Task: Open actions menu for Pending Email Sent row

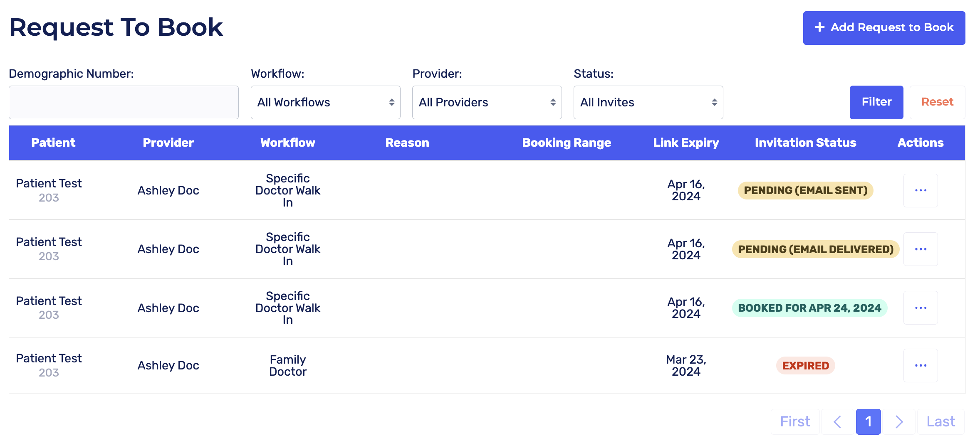Action: tap(920, 190)
